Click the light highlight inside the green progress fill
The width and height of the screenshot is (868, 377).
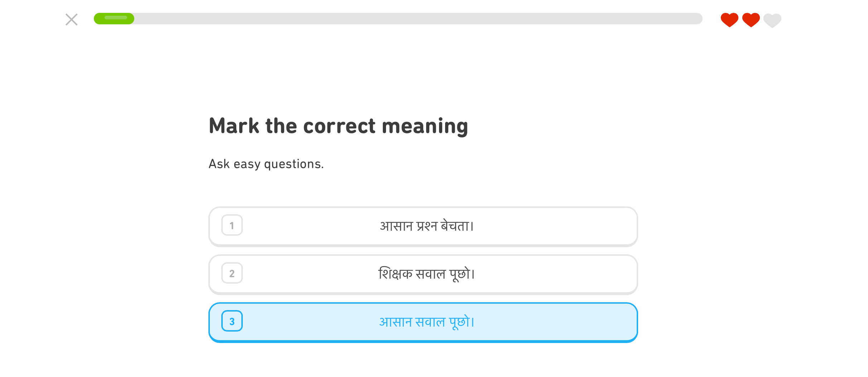click(116, 17)
